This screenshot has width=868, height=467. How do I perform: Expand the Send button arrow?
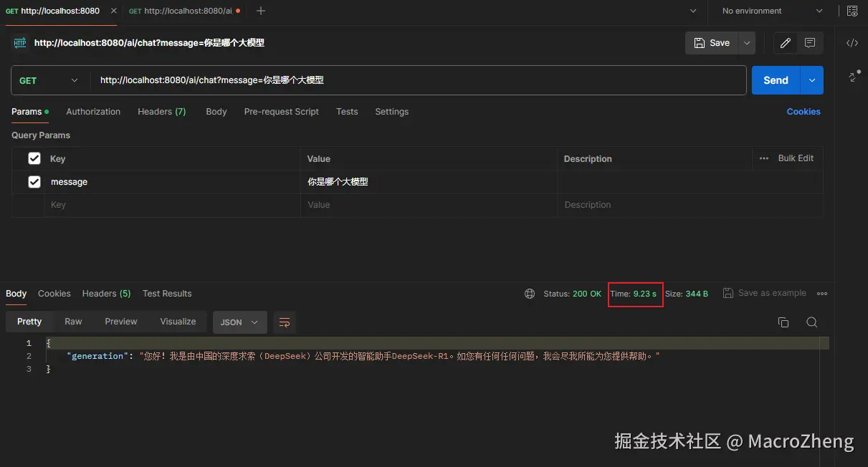[812, 80]
